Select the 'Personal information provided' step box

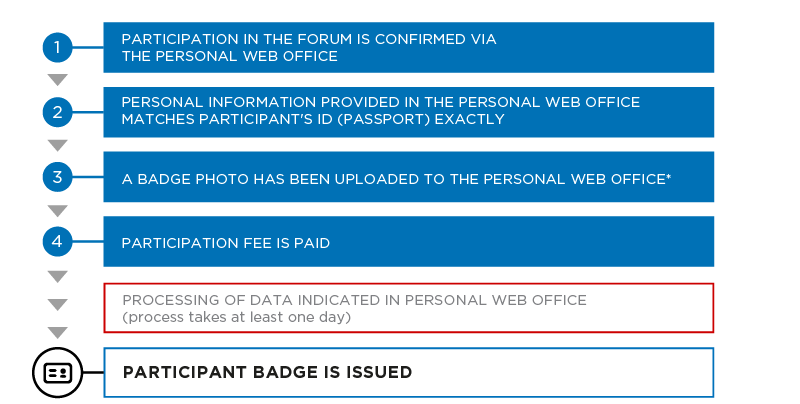click(409, 112)
